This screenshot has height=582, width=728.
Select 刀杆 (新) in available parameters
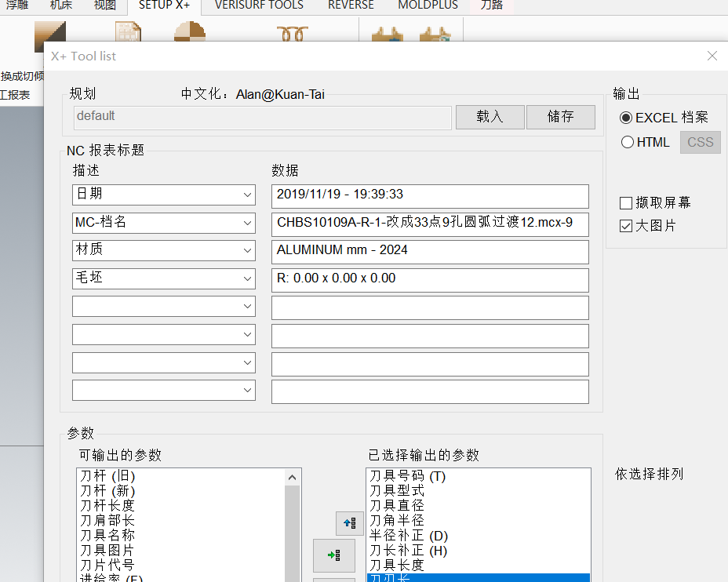coord(107,491)
